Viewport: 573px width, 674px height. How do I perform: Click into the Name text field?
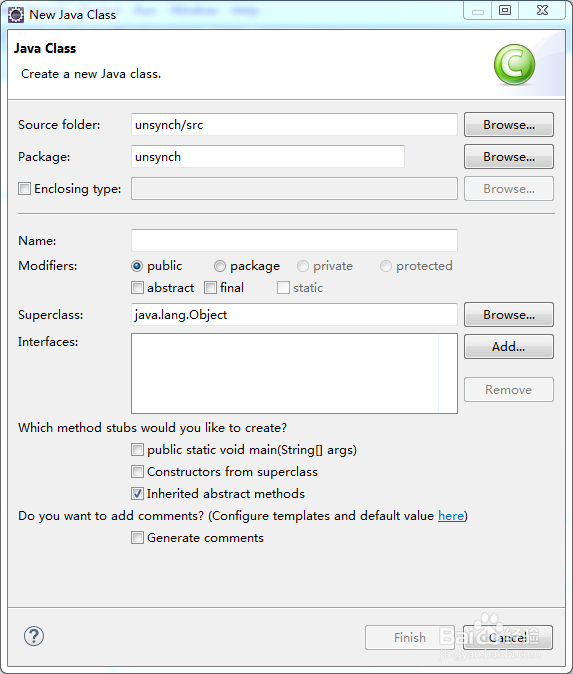pos(294,240)
